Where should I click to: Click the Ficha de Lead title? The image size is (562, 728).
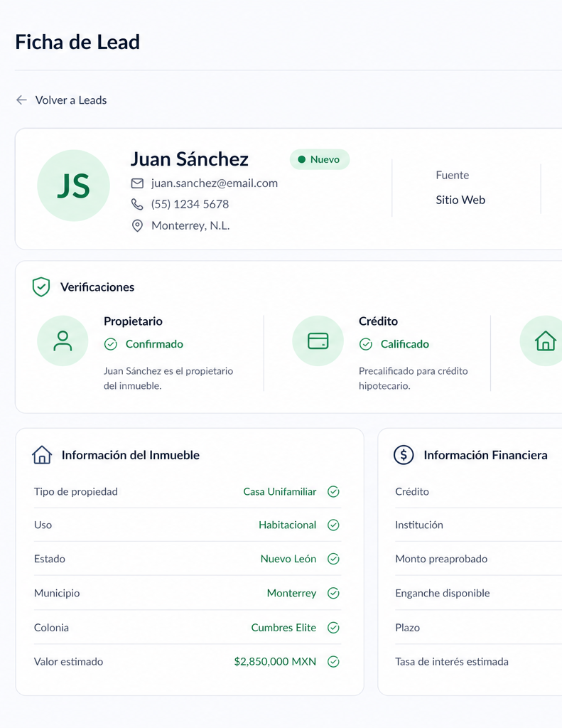tap(77, 42)
